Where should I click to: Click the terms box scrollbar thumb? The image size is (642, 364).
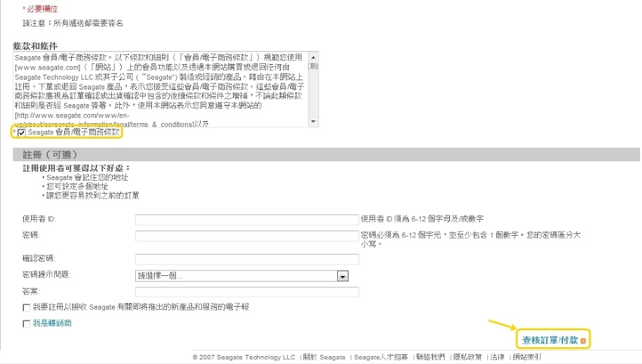pyautogui.click(x=313, y=66)
